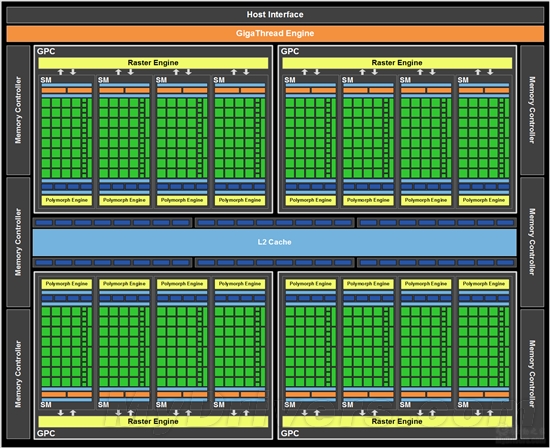
Task: Click the rightmost Polymorph Engine in the upper-right GPC
Action: click(x=484, y=200)
